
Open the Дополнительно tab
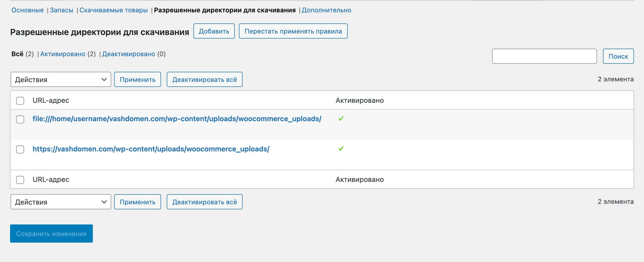pos(326,10)
